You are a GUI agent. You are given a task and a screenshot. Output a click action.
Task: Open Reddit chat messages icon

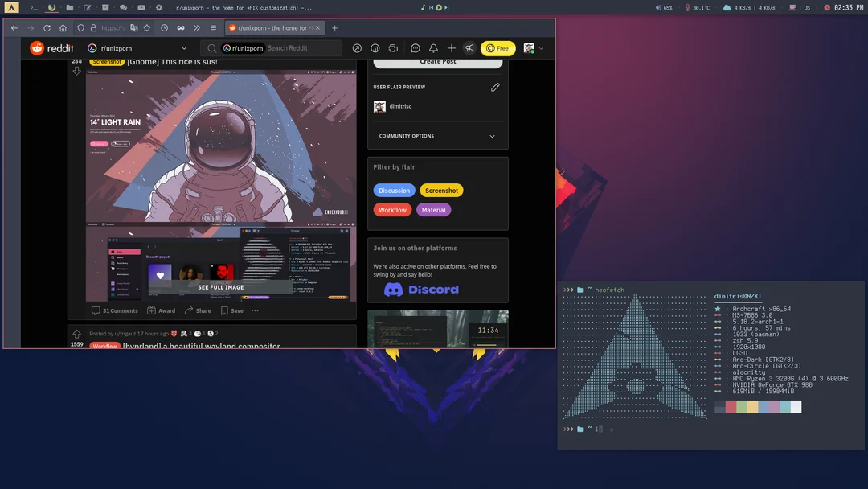pos(415,48)
